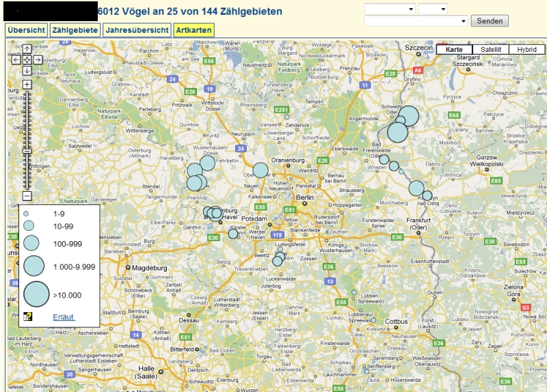Switch to the Jahresübersicht tab
The image size is (547, 392).
(x=137, y=30)
